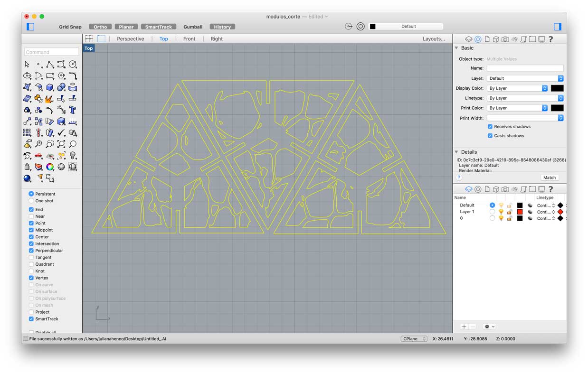Open the rectangular Array tool
The width and height of the screenshot is (588, 374).
pos(27,132)
